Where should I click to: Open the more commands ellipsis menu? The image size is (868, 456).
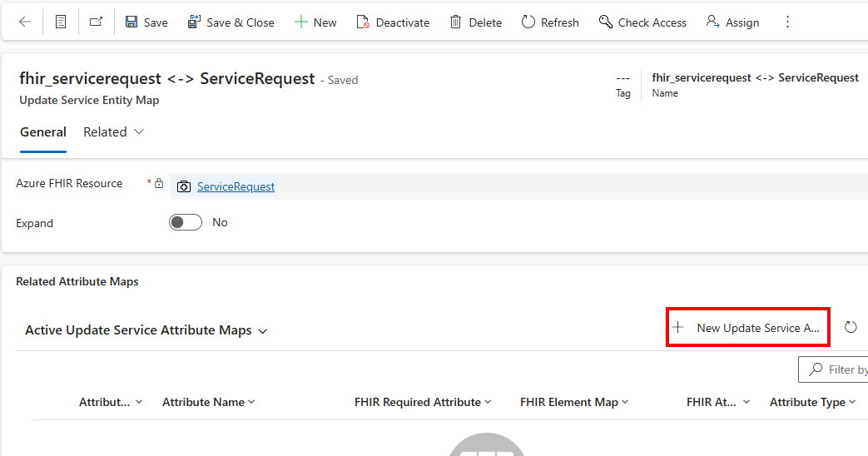point(788,22)
